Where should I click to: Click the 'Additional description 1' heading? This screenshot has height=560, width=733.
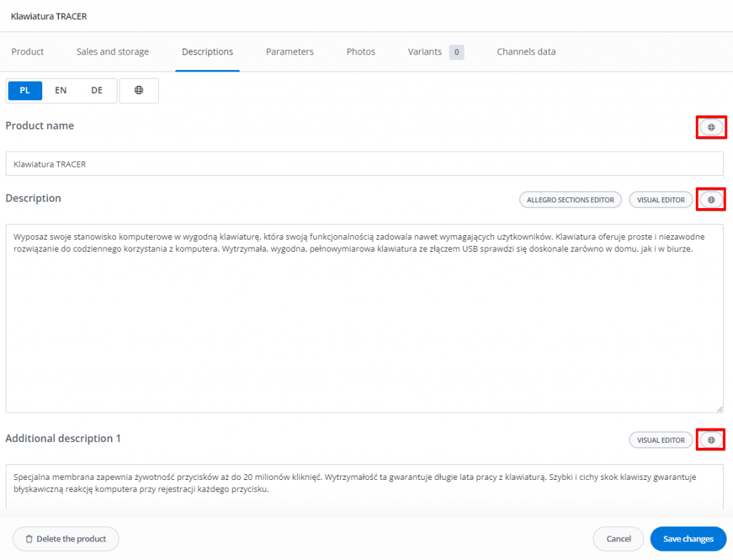coord(63,438)
